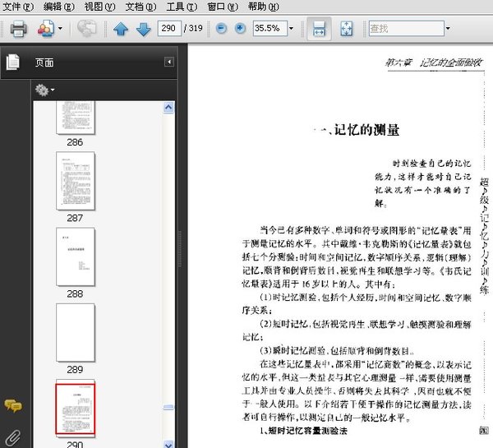
Task: Select page 288 thumbnail
Action: coord(76,256)
